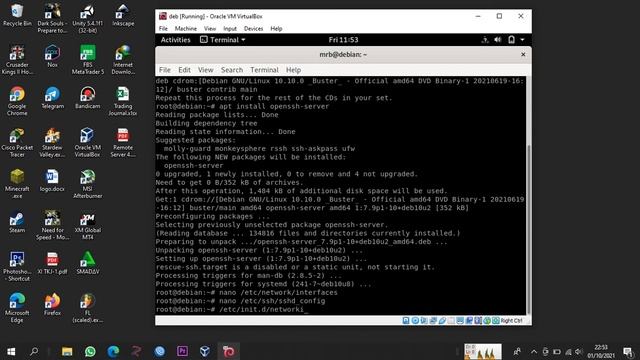This screenshot has width=640, height=360.
Task: Select the Telegram desktop icon
Action: 53,98
